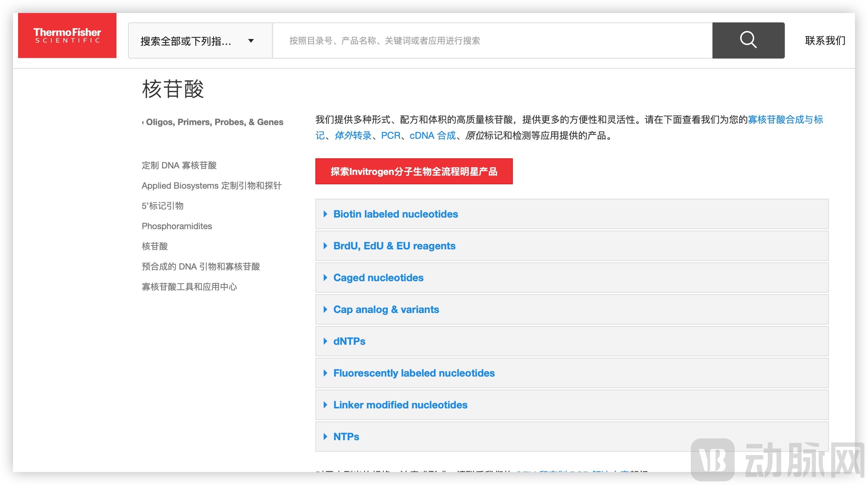Expand Biotin labeled nucleotides section
The image size is (868, 485).
395,214
